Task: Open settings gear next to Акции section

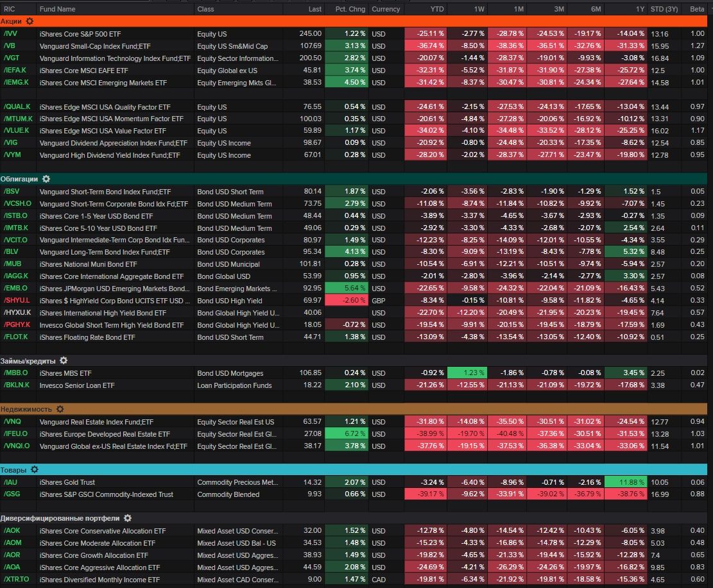Action: click(x=30, y=21)
